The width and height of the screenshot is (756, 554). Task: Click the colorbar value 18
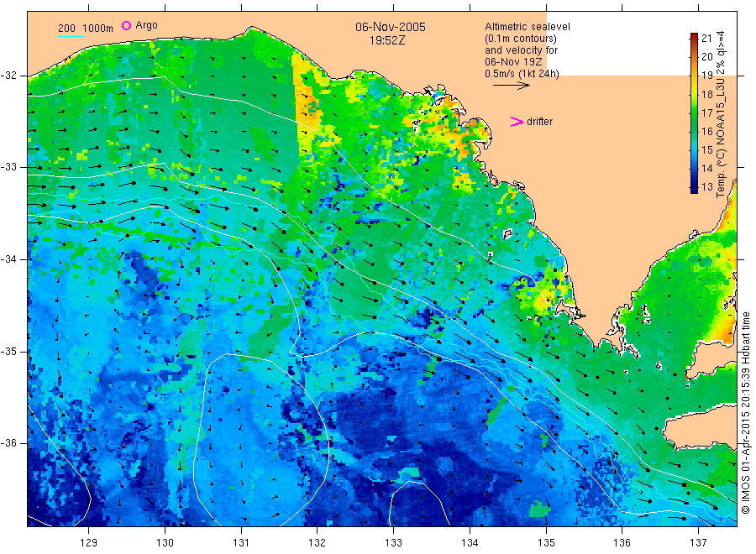point(706,94)
